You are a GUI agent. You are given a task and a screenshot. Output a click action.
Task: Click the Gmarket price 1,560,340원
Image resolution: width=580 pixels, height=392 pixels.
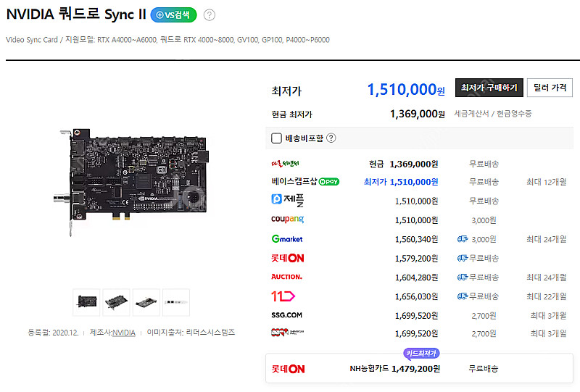pyautogui.click(x=416, y=239)
